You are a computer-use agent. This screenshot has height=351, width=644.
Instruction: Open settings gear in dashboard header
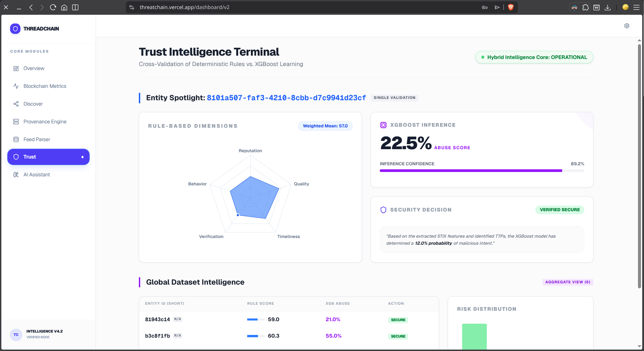point(627,26)
